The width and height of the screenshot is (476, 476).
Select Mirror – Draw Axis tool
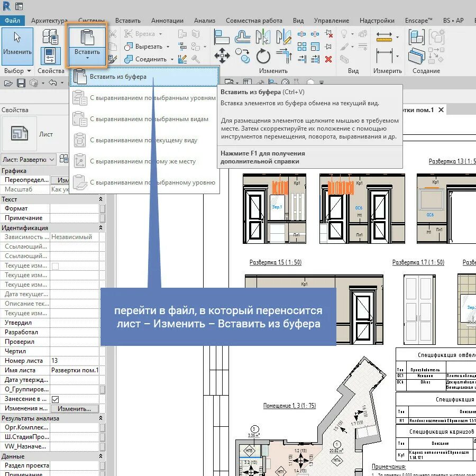click(x=283, y=36)
